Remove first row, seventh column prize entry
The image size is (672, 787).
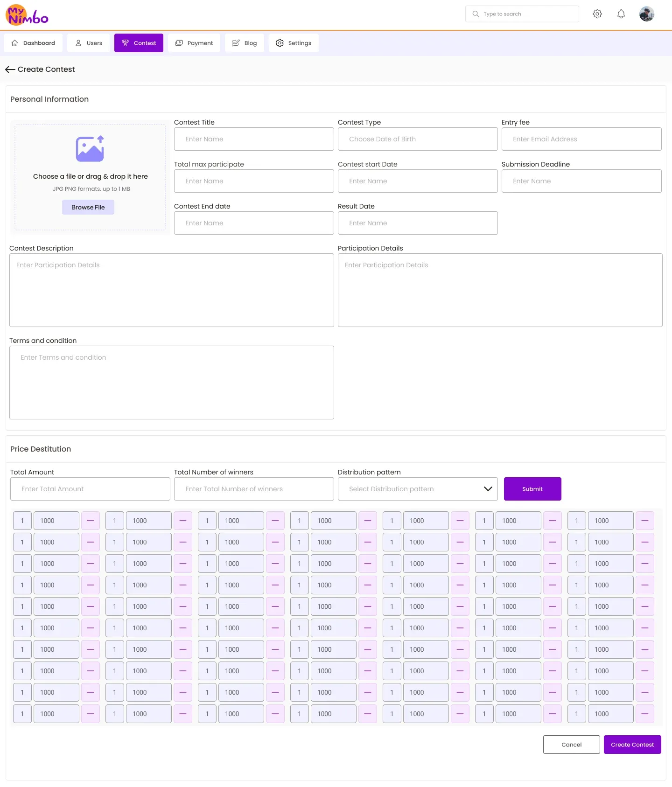(x=645, y=521)
